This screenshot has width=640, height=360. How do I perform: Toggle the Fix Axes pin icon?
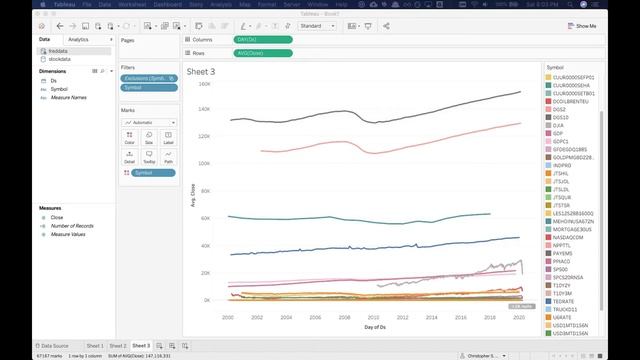[x=288, y=26]
